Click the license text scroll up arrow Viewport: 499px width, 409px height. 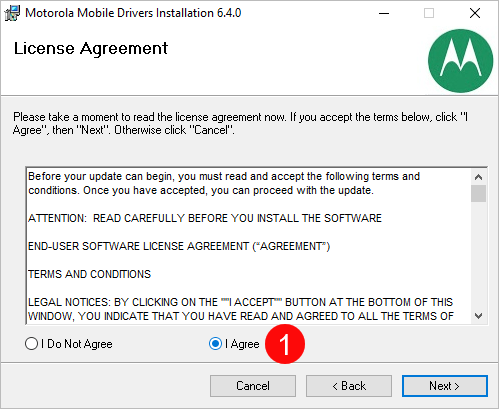click(x=479, y=177)
